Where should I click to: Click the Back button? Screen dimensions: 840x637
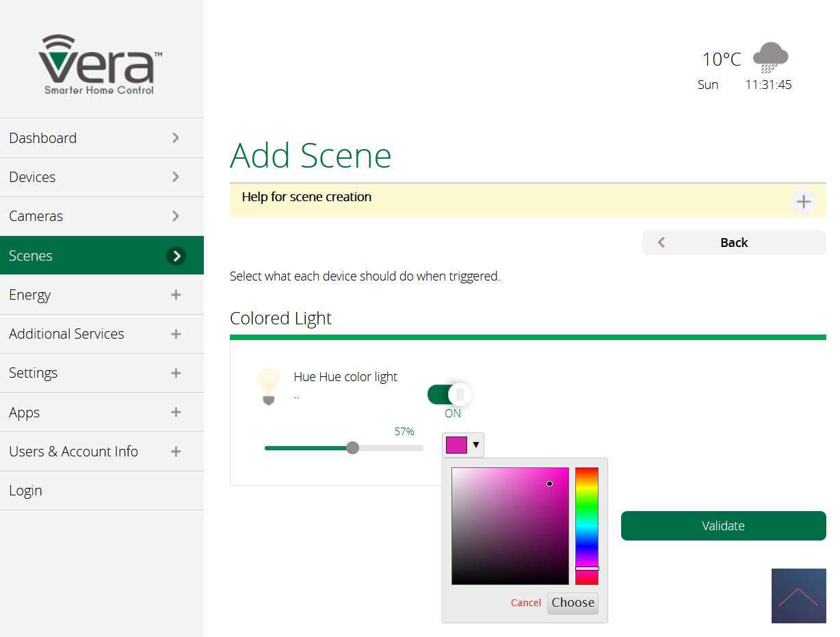pyautogui.click(x=733, y=243)
